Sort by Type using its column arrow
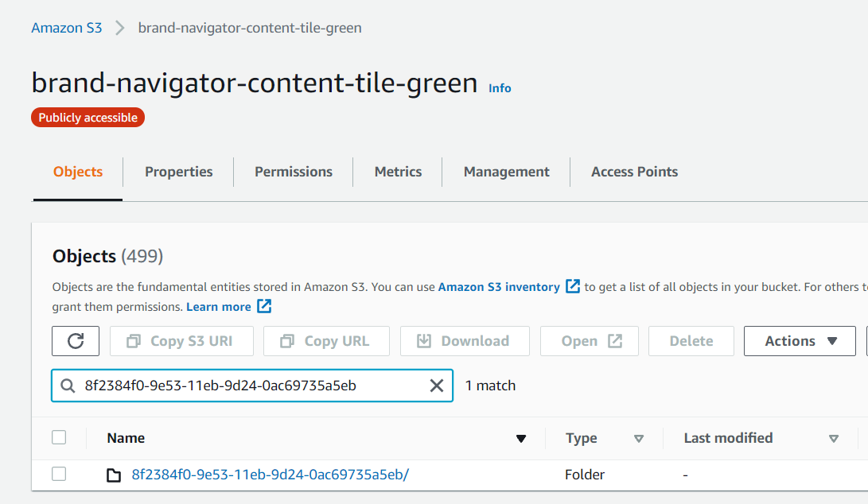The width and height of the screenshot is (868, 504). pos(639,439)
